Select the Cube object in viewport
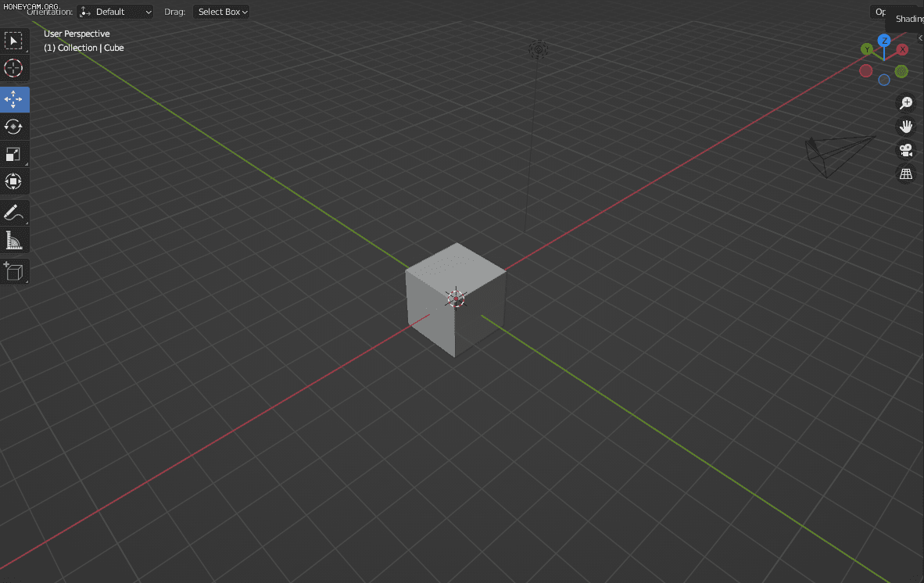The width and height of the screenshot is (924, 583). pyautogui.click(x=454, y=300)
